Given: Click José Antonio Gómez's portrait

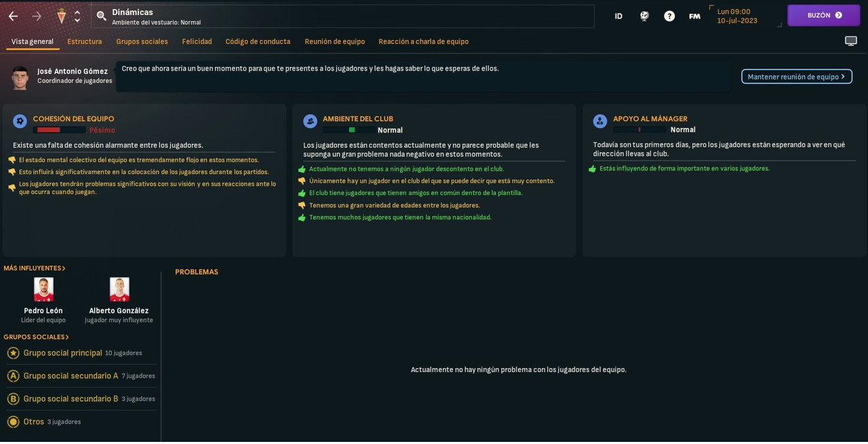Looking at the screenshot, I should [x=20, y=77].
